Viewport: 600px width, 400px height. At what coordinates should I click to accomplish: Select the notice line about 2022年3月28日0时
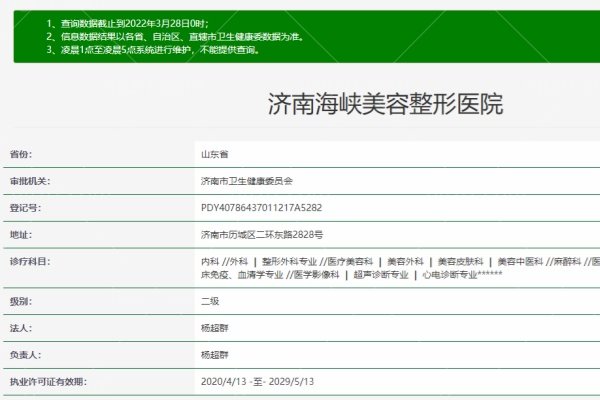[x=128, y=23]
